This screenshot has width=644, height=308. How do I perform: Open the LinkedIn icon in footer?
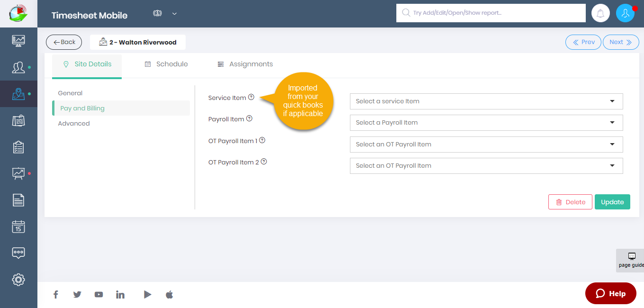(120, 295)
